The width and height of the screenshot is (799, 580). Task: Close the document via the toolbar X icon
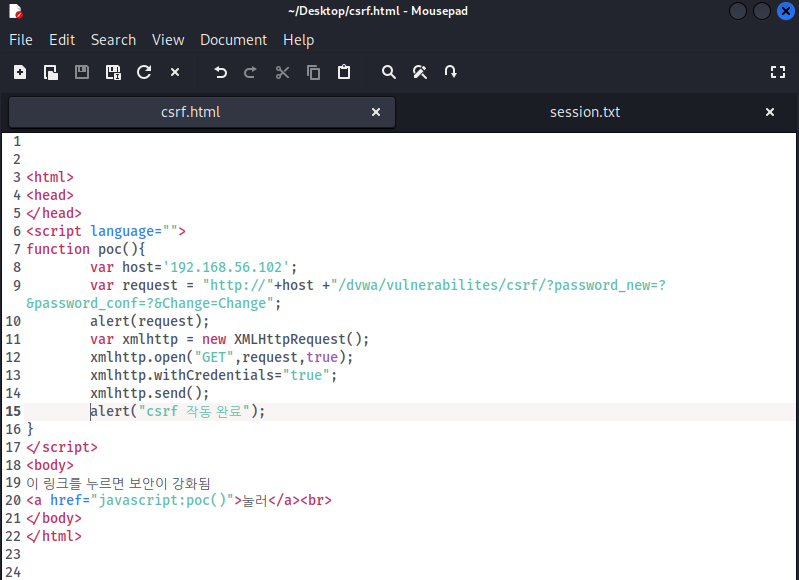pyautogui.click(x=175, y=72)
